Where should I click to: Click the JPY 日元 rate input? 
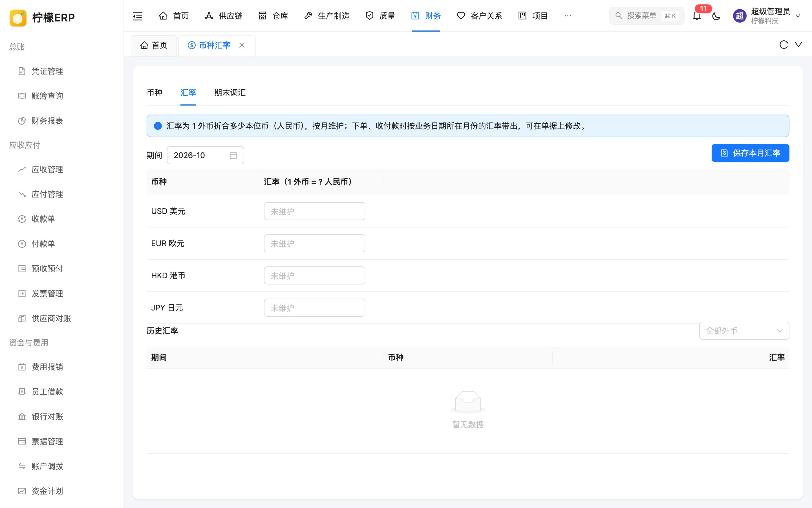[314, 308]
